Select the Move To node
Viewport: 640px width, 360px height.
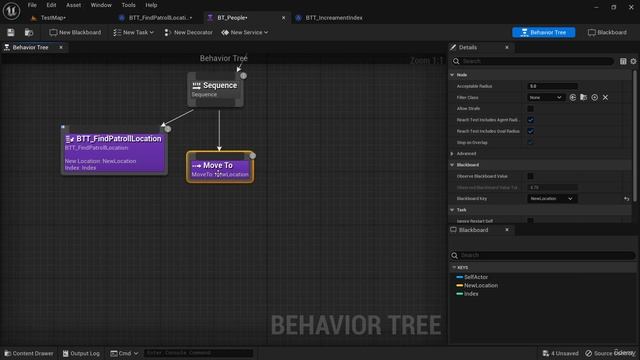(220, 167)
